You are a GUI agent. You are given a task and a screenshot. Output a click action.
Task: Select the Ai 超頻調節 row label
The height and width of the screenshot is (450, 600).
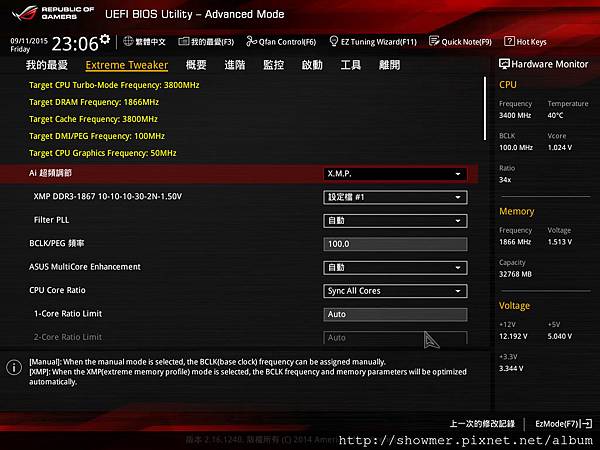[x=51, y=173]
